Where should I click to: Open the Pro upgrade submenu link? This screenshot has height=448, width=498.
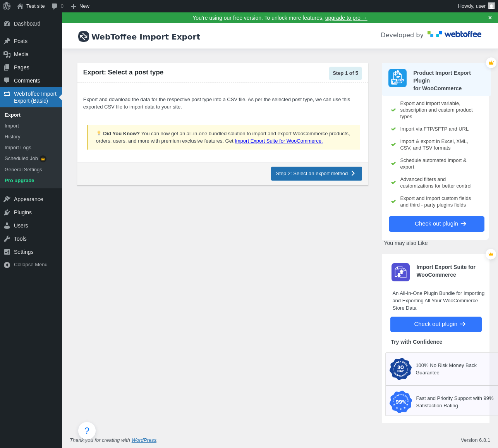(x=19, y=181)
